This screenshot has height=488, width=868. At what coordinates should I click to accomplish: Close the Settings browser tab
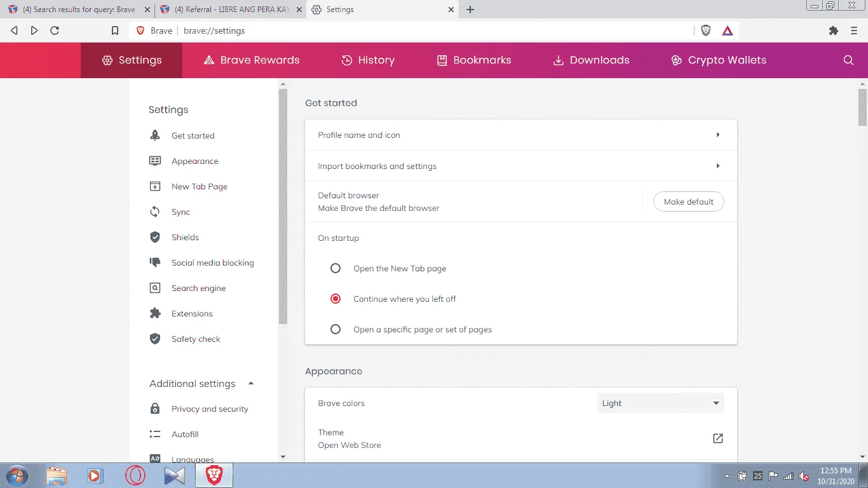[x=451, y=10]
